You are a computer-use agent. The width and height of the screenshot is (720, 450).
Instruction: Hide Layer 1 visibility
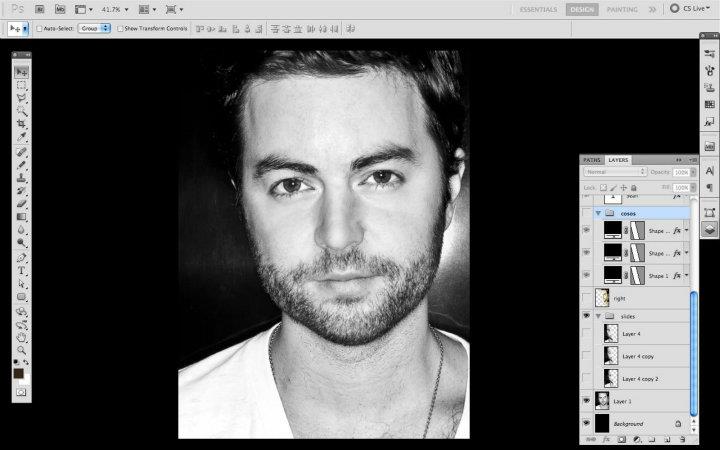click(586, 401)
